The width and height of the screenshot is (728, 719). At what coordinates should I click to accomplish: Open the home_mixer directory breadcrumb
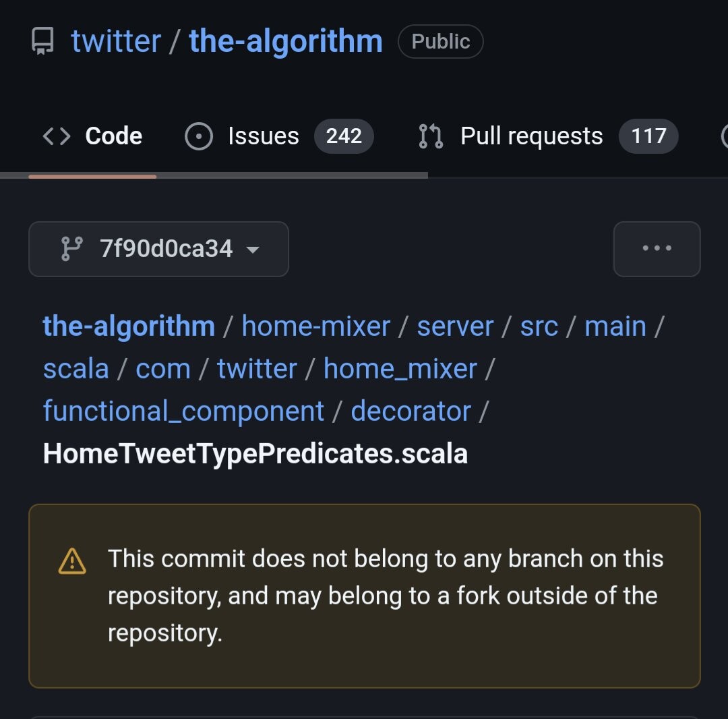[400, 369]
